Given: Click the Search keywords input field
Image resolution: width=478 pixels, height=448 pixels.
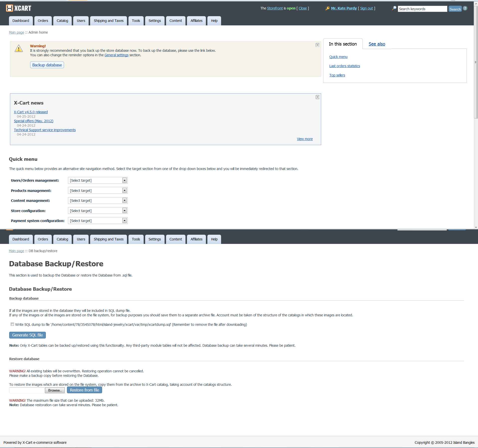Looking at the screenshot, I should (x=422, y=9).
